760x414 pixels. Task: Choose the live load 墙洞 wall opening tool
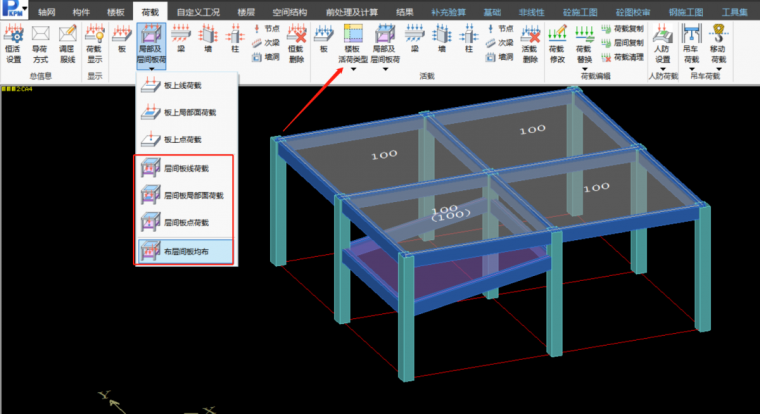click(500, 57)
